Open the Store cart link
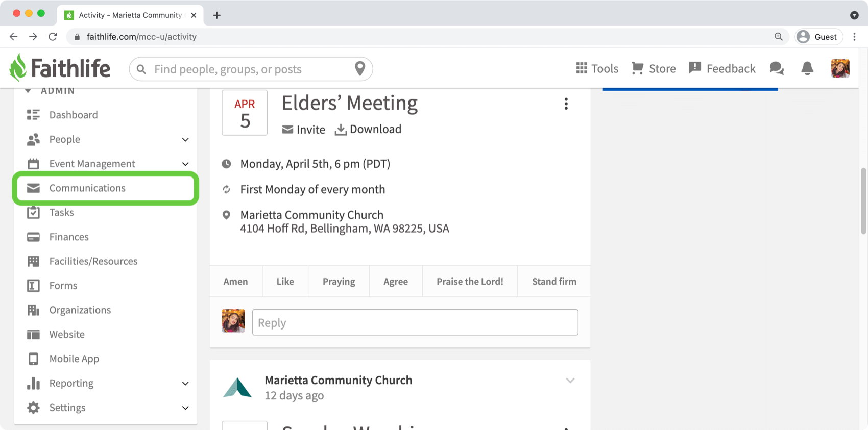Viewport: 868px width, 430px height. click(x=654, y=68)
